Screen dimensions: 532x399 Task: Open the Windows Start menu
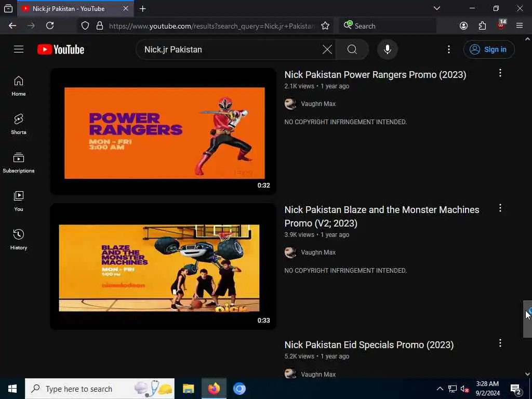(12, 389)
